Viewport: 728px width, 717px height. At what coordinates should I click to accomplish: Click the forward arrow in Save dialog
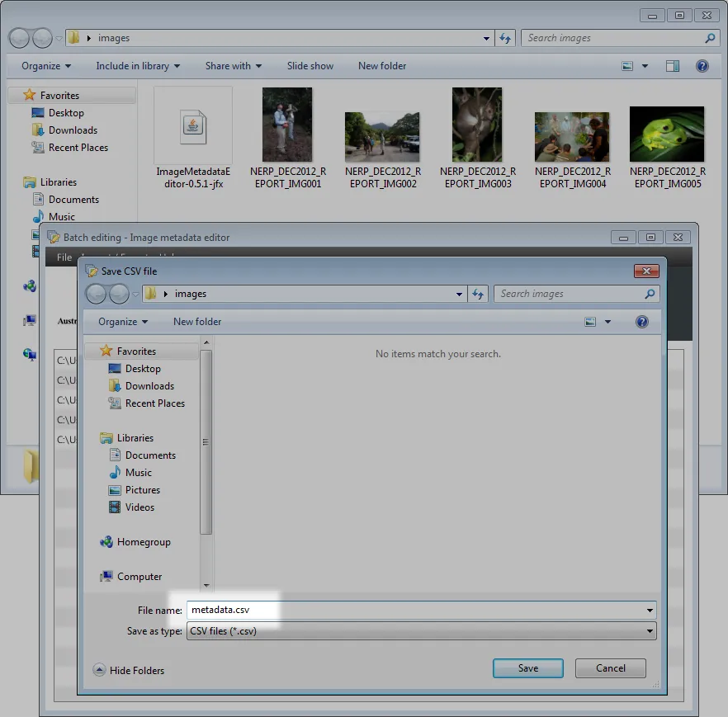[119, 294]
